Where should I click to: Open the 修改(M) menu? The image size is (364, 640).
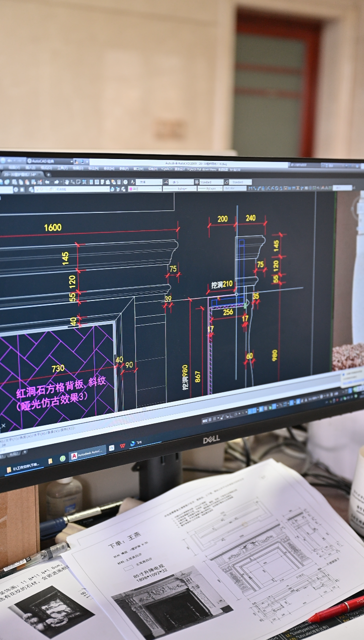pyautogui.click(x=108, y=168)
